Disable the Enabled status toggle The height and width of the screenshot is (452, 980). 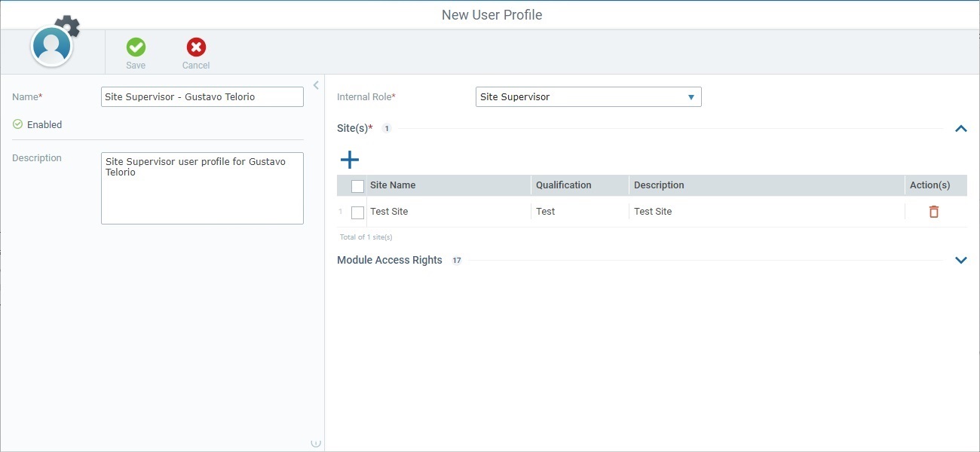[x=17, y=124]
